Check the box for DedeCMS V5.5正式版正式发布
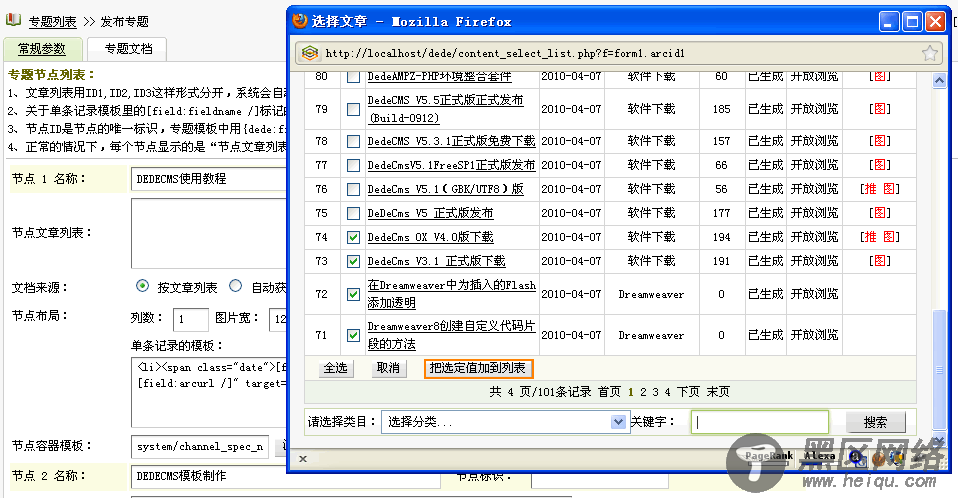 point(353,109)
